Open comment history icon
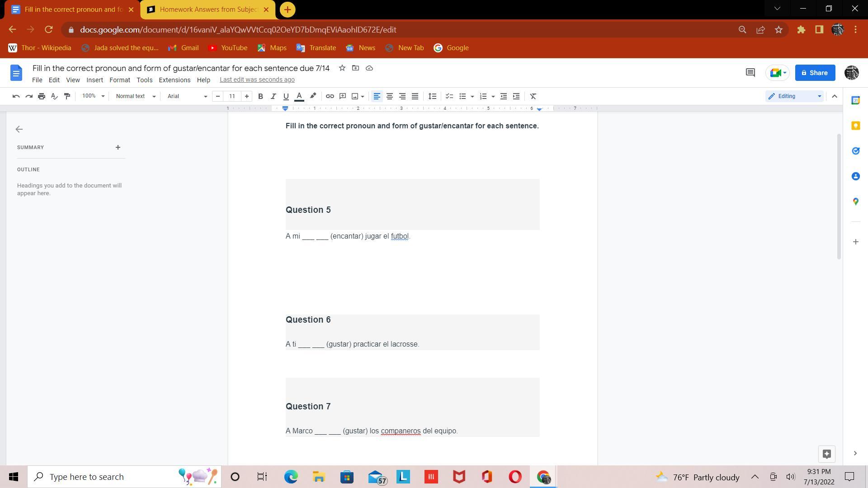The height and width of the screenshot is (488, 868). 750,73
